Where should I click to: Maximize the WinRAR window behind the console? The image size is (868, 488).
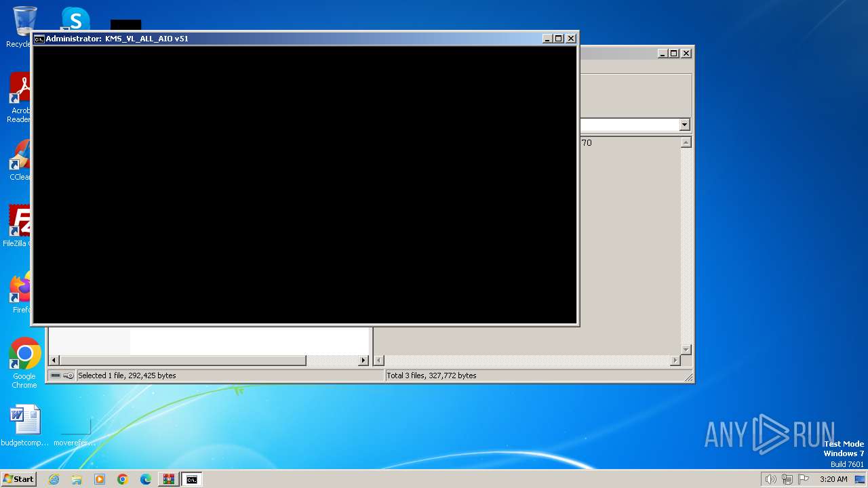(674, 54)
